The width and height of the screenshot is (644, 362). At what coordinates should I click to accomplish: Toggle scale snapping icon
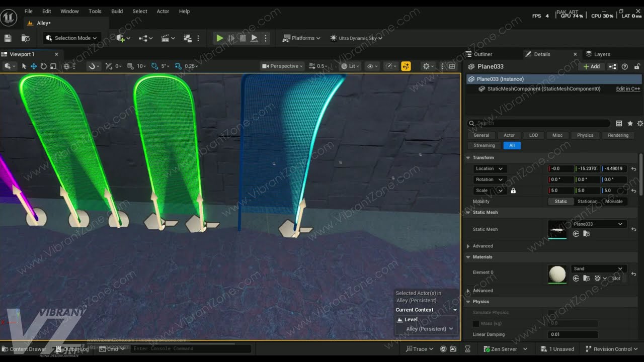178,66
